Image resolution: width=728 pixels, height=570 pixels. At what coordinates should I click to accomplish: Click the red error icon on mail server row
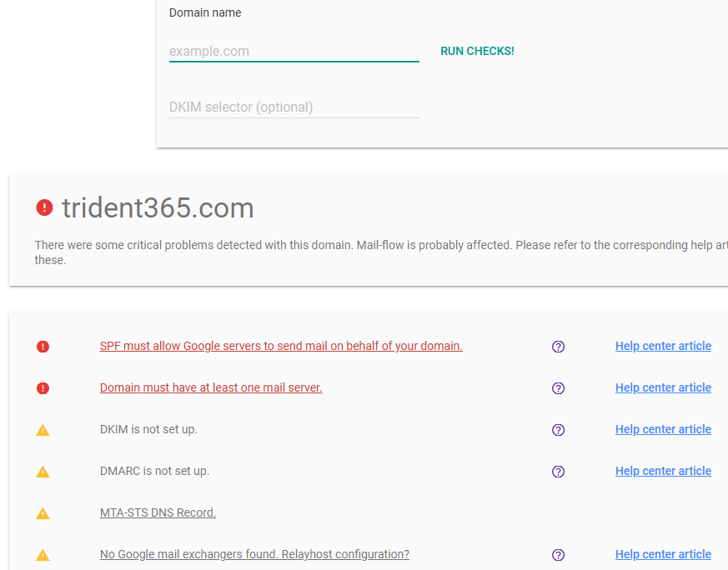pyautogui.click(x=43, y=387)
